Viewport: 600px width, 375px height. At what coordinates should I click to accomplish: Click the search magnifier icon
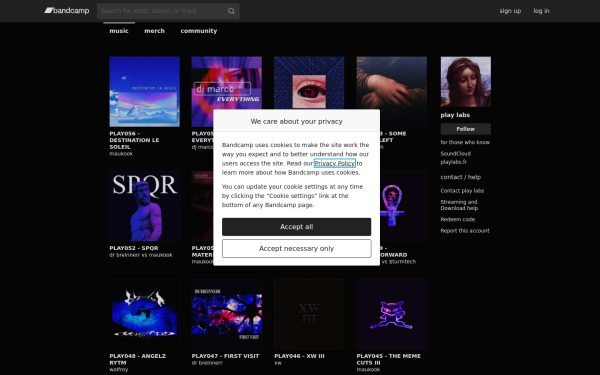[231, 11]
